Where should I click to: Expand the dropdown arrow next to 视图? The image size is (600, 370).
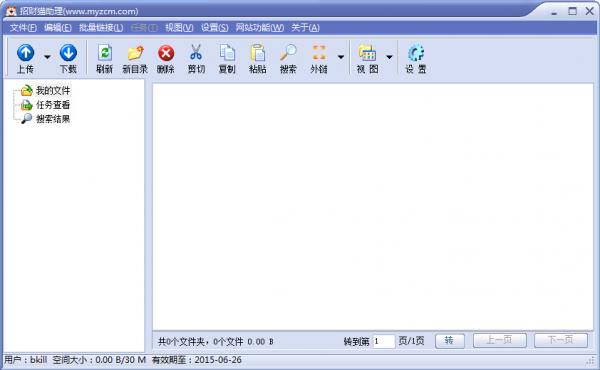pyautogui.click(x=389, y=57)
